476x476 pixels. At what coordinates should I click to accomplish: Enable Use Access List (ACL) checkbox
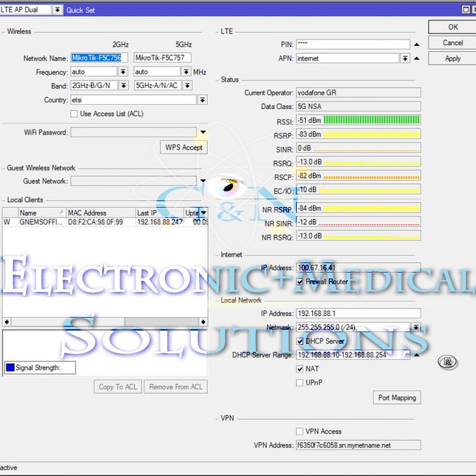pyautogui.click(x=74, y=114)
